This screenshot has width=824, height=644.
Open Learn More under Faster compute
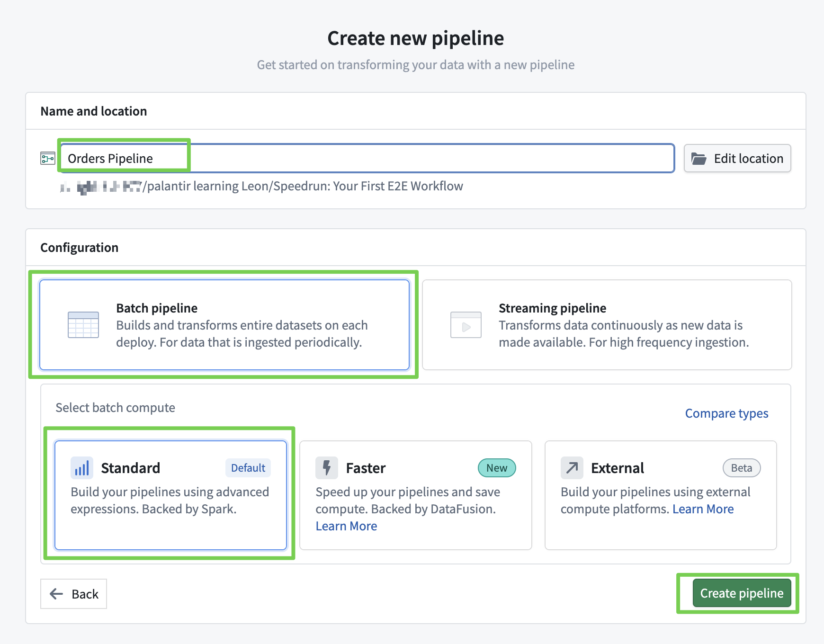(x=346, y=526)
